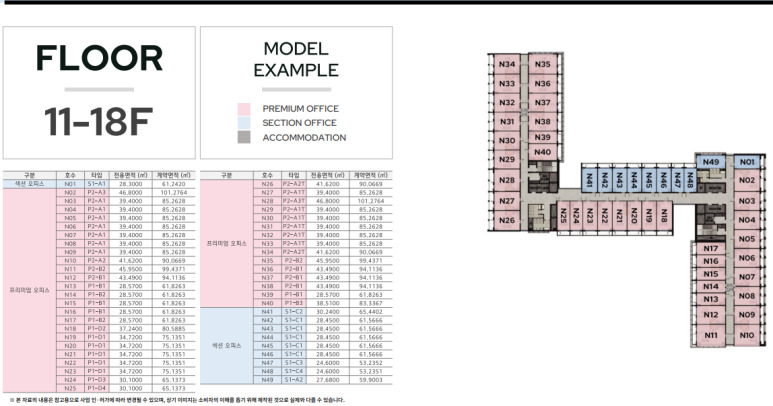Click the gray ACCOMMODATION legend swatch
Image resolution: width=773 pixels, height=406 pixels.
click(x=244, y=137)
